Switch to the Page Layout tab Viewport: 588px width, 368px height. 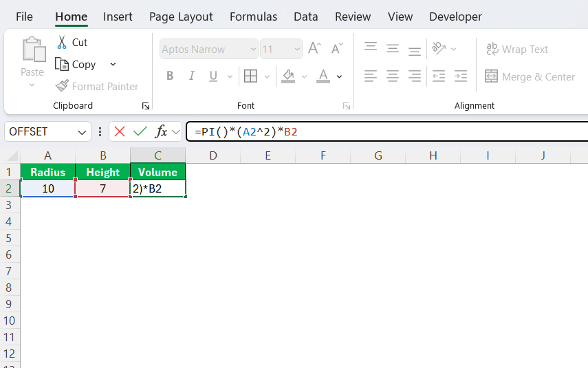click(x=181, y=17)
